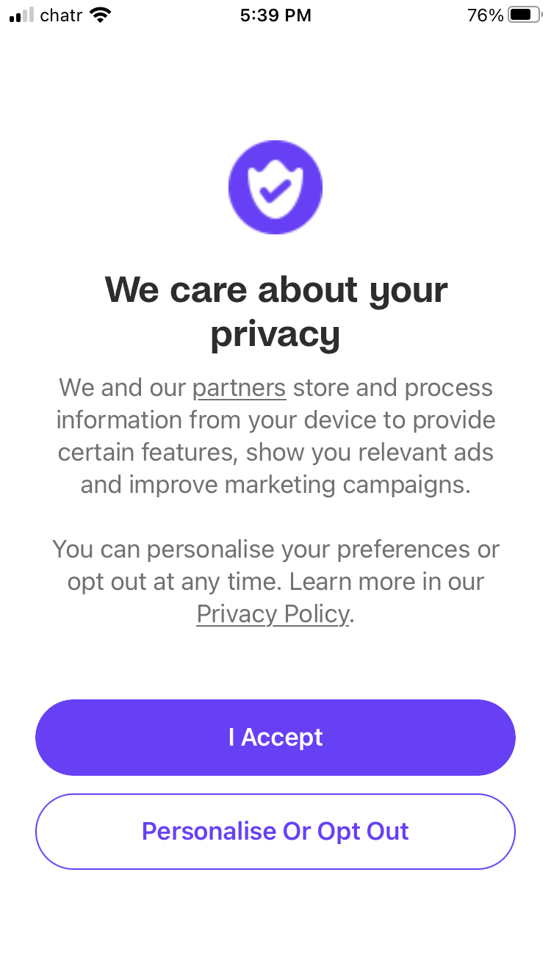Image resolution: width=551 pixels, height=980 pixels.
Task: Tap the 76% battery percentage
Action: (485, 15)
